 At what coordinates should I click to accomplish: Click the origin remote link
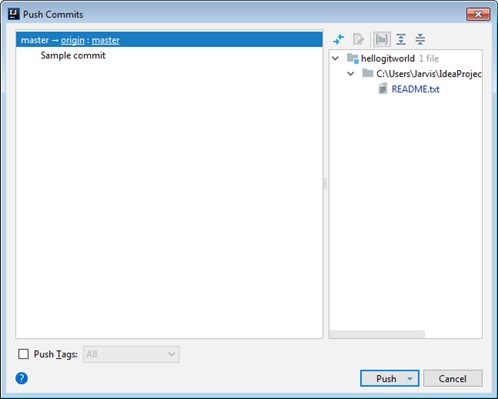pos(73,40)
